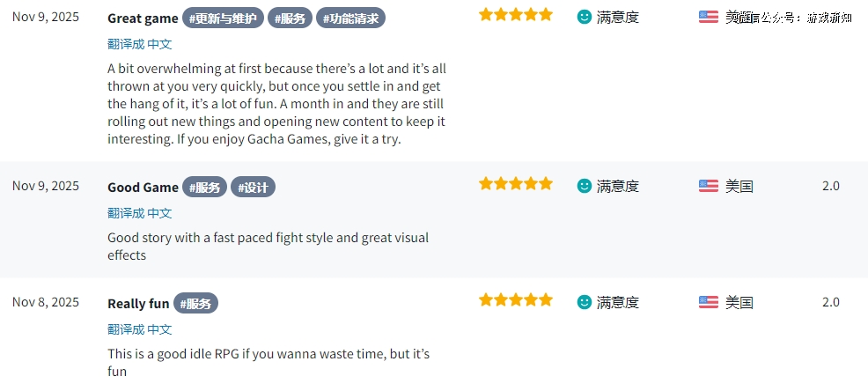This screenshot has height=391, width=868.
Task: Click the satisfaction smiley on the Good Game review
Action: 585,186
